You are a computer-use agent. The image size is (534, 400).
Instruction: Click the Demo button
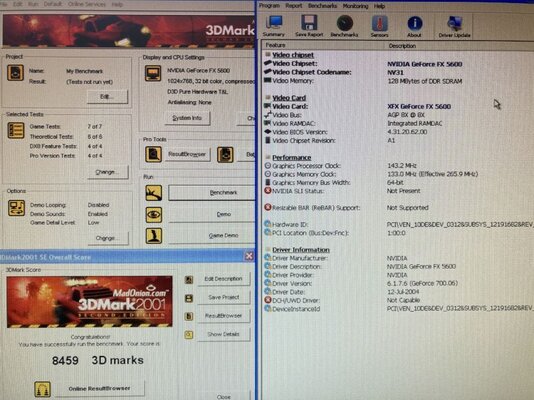211,214
